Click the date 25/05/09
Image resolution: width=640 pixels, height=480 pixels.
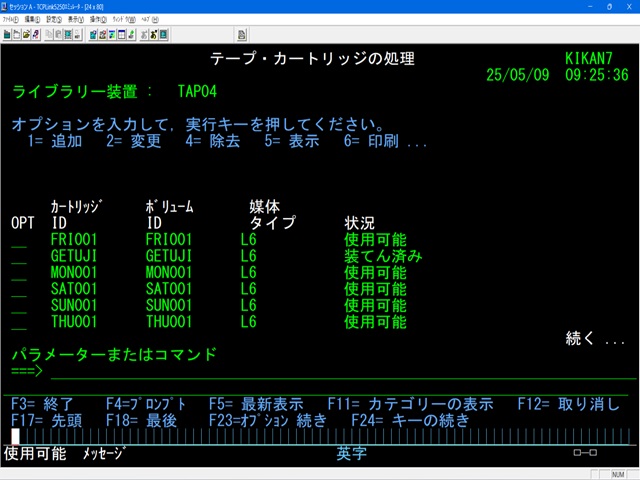click(518, 75)
